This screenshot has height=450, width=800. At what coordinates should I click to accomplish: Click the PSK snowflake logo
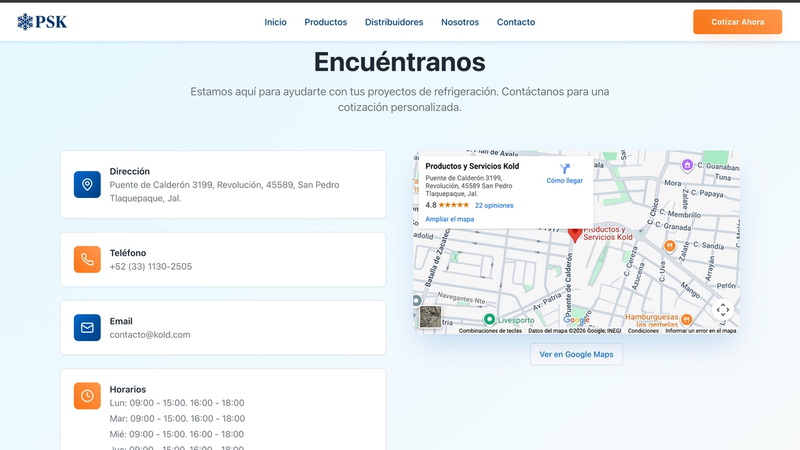coord(42,22)
